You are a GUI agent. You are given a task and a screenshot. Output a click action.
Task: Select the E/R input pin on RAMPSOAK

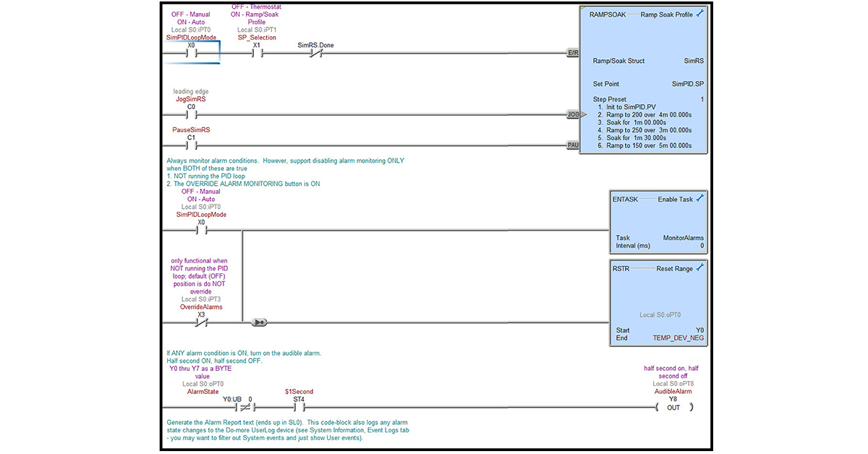pyautogui.click(x=573, y=53)
